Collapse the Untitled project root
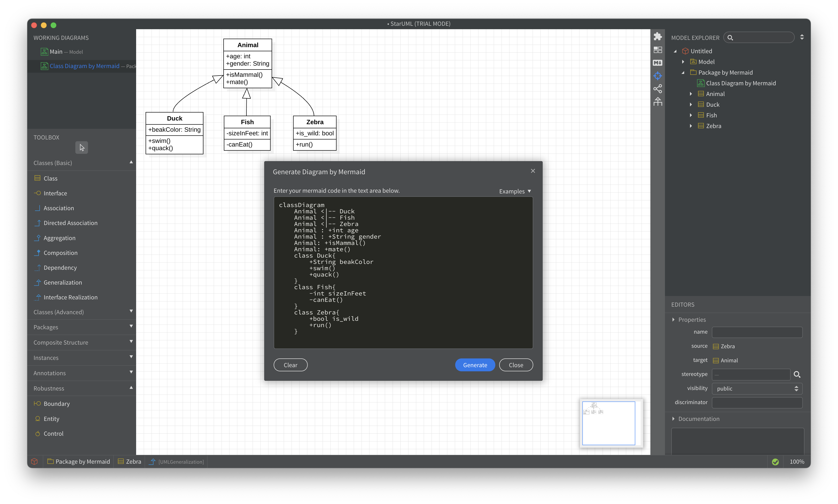 [675, 51]
